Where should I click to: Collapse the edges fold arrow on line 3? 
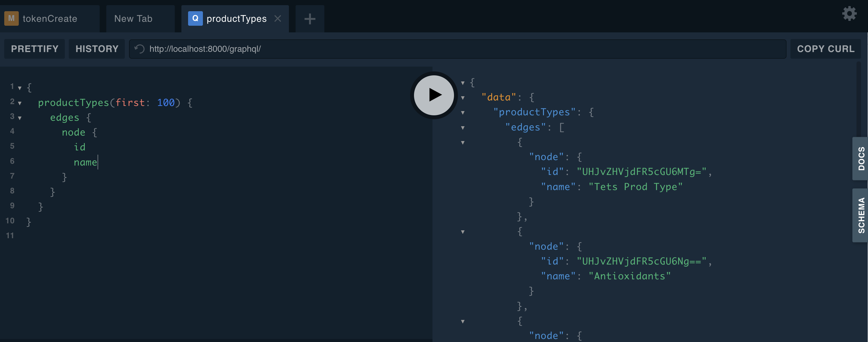coord(20,118)
